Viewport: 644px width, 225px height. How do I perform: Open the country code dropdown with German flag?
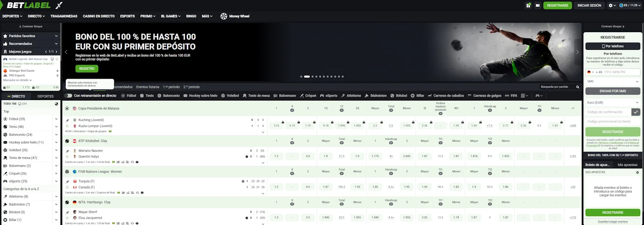coord(590,72)
